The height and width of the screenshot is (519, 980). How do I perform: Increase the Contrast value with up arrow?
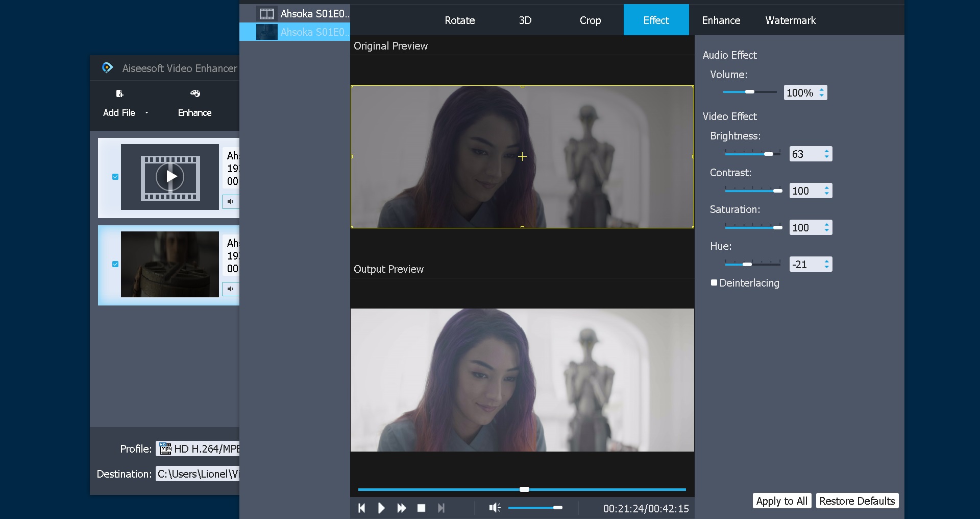point(827,188)
